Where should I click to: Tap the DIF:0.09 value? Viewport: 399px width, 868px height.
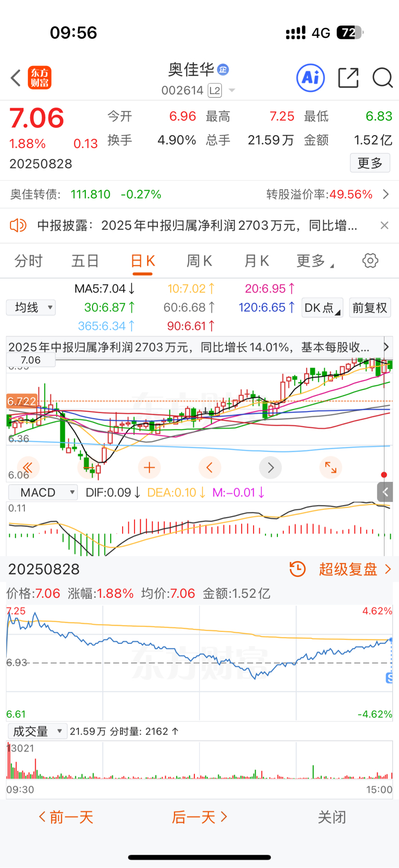coord(113,492)
